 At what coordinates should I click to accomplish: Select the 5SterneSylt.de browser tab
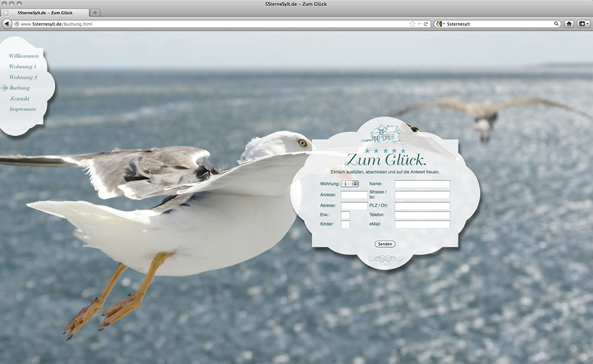46,12
